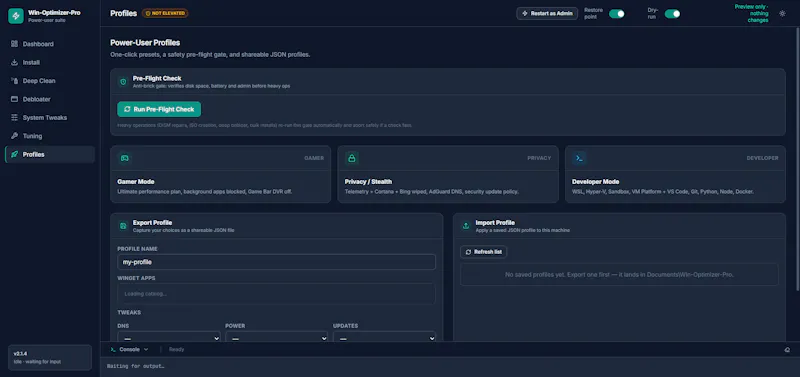Switch to the Debloater page
The width and height of the screenshot is (800, 377).
[50, 99]
